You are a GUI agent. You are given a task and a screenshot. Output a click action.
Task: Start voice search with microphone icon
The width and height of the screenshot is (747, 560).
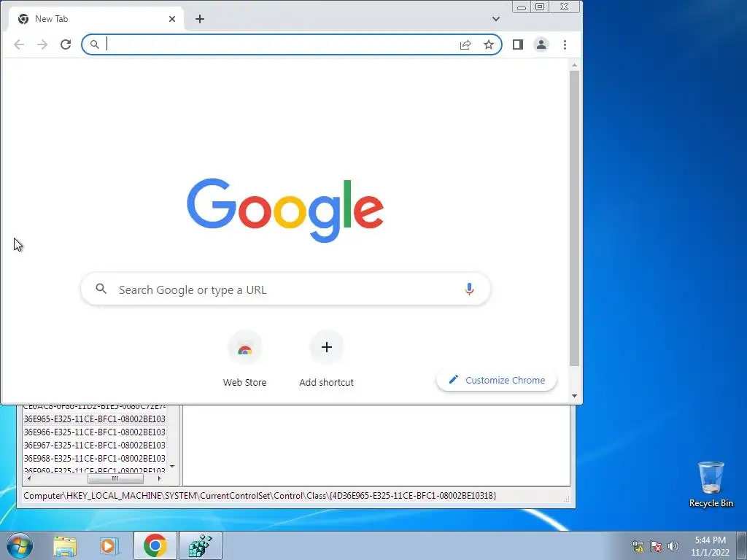pyautogui.click(x=469, y=289)
